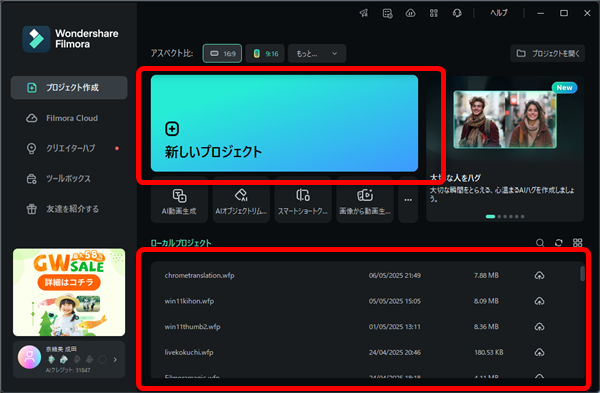
Task: Click the 180.53 KB size cell
Action: coord(489,352)
